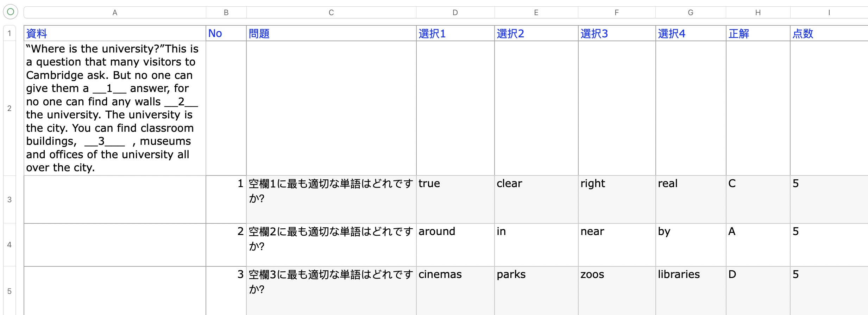
Task: Select row 2 header
Action: tap(10, 108)
